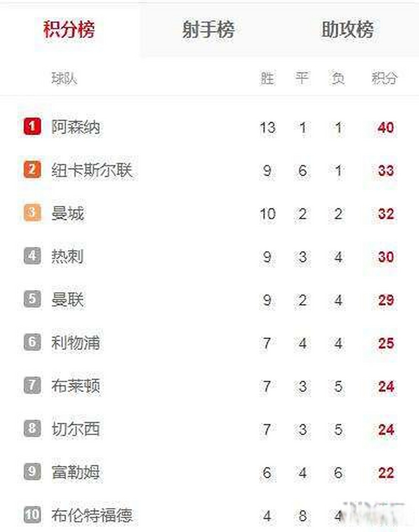Click the gray rank 7 badge
This screenshot has width=419, height=532.
tap(32, 386)
